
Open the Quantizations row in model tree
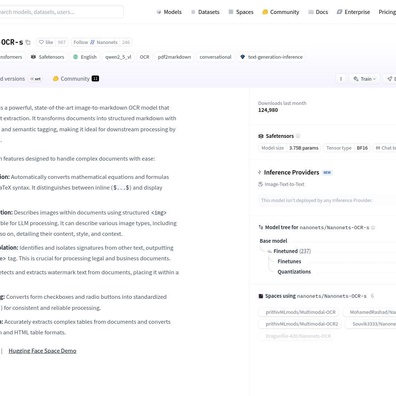coord(294,272)
